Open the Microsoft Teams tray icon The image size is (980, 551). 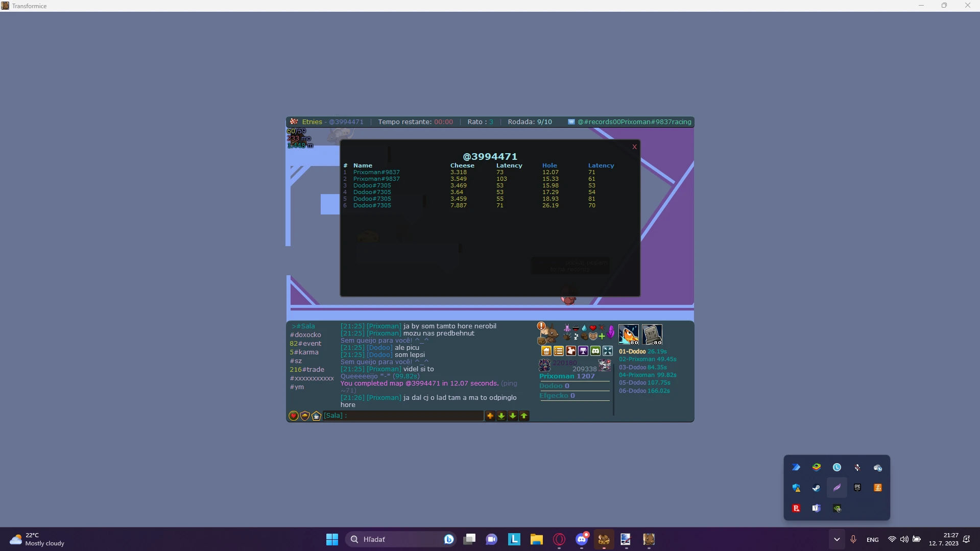pyautogui.click(x=817, y=509)
